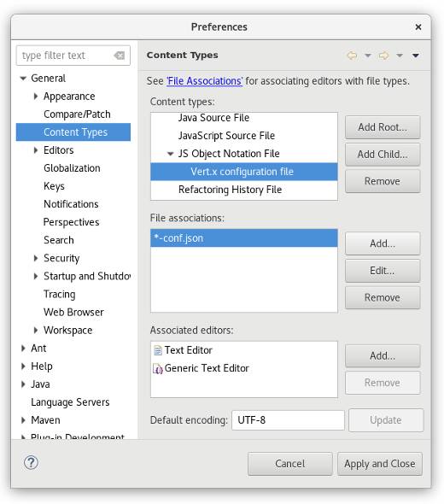Open the back history dropdown arrow
This screenshot has height=504, width=444.
click(x=368, y=56)
